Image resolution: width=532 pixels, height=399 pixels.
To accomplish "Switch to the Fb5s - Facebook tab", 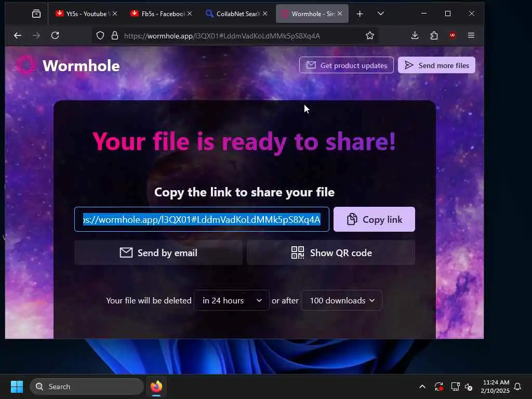I will pyautogui.click(x=162, y=14).
